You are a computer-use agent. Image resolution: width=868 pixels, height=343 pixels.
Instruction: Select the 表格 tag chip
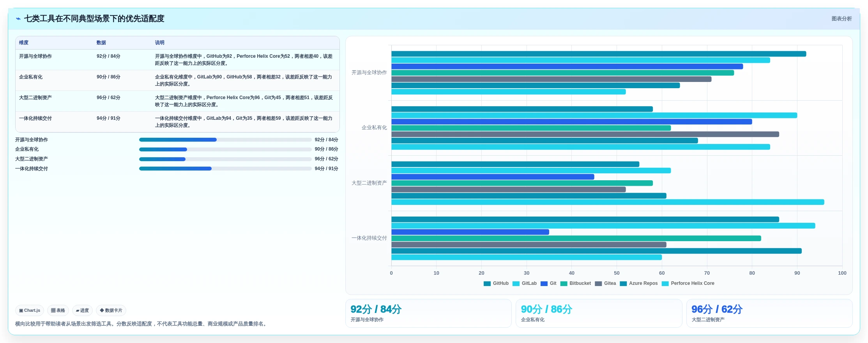coord(58,311)
